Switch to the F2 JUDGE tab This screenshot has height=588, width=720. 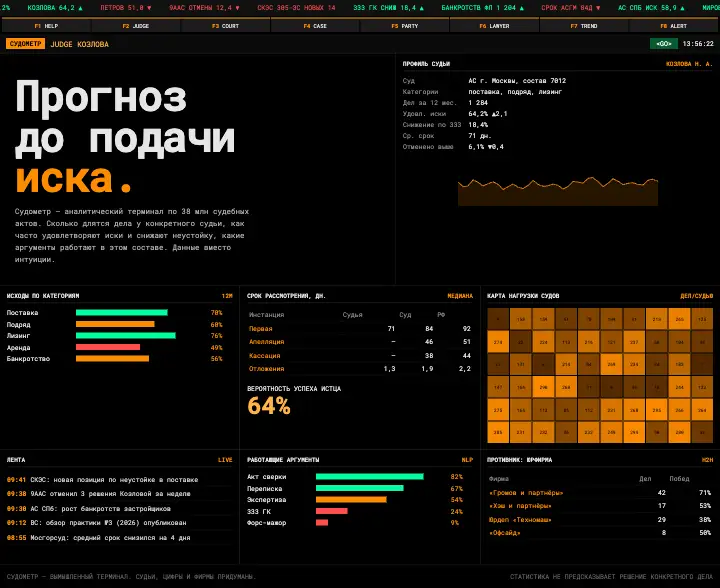pos(135,26)
